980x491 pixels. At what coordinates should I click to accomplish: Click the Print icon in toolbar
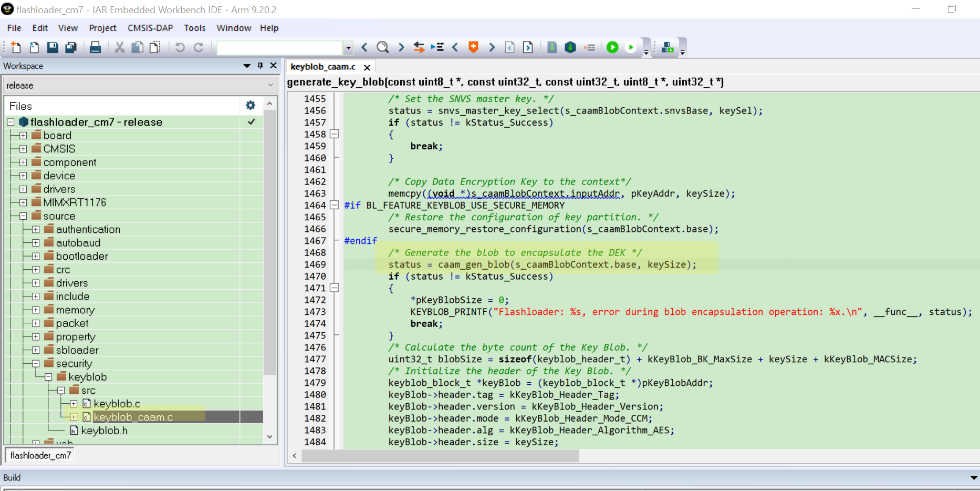point(95,48)
